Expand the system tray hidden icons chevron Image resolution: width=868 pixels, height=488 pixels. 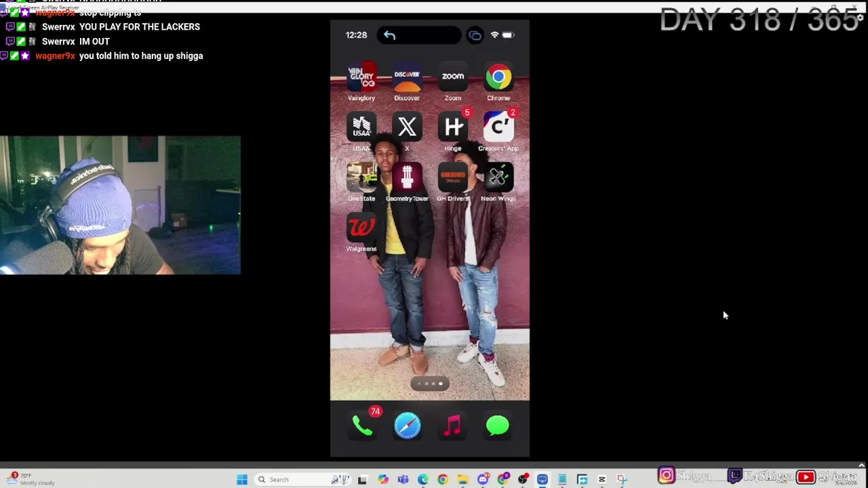coord(861,466)
